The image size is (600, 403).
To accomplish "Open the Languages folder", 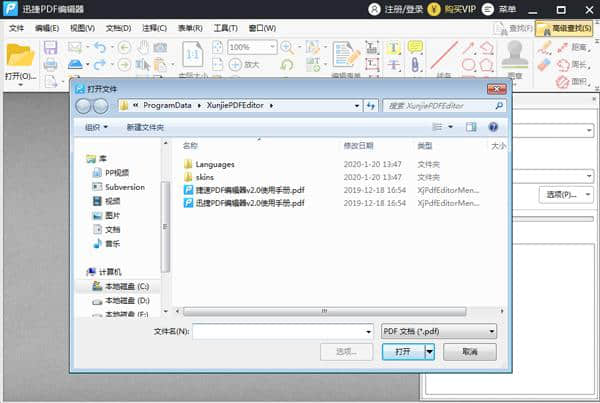I will tap(214, 163).
